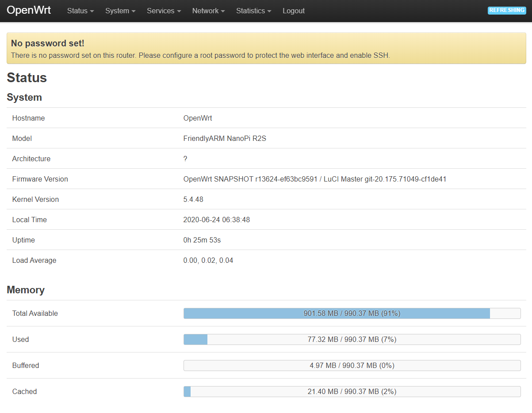532x413 pixels.
Task: Click the Architecture value question mark
Action: 185,159
